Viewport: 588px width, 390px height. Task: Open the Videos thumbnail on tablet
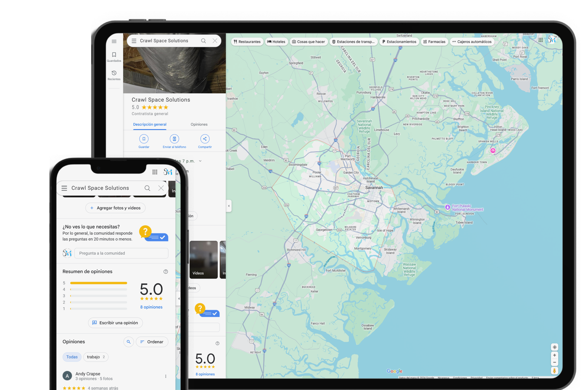[203, 259]
